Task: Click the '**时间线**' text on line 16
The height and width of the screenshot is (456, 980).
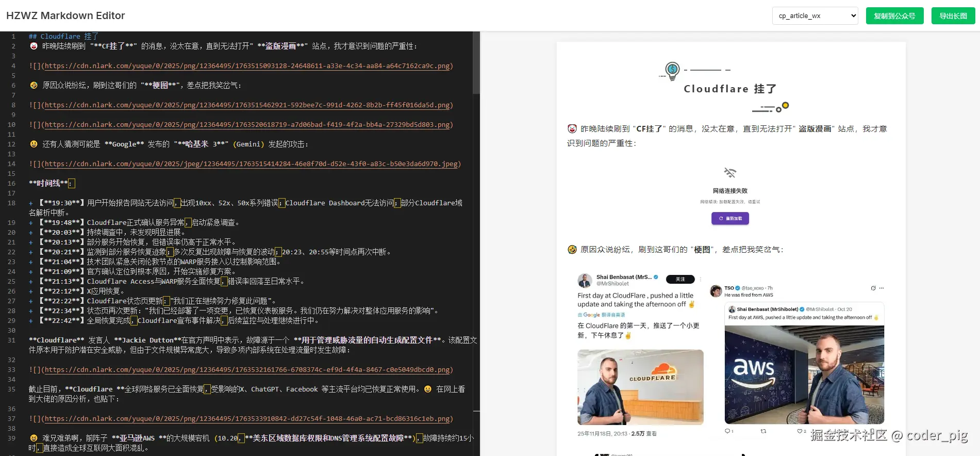Action: click(x=48, y=184)
